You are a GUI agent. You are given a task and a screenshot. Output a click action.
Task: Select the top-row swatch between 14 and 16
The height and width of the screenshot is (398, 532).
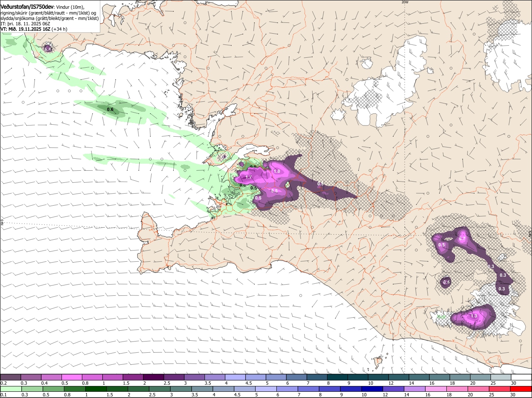(x=419, y=377)
